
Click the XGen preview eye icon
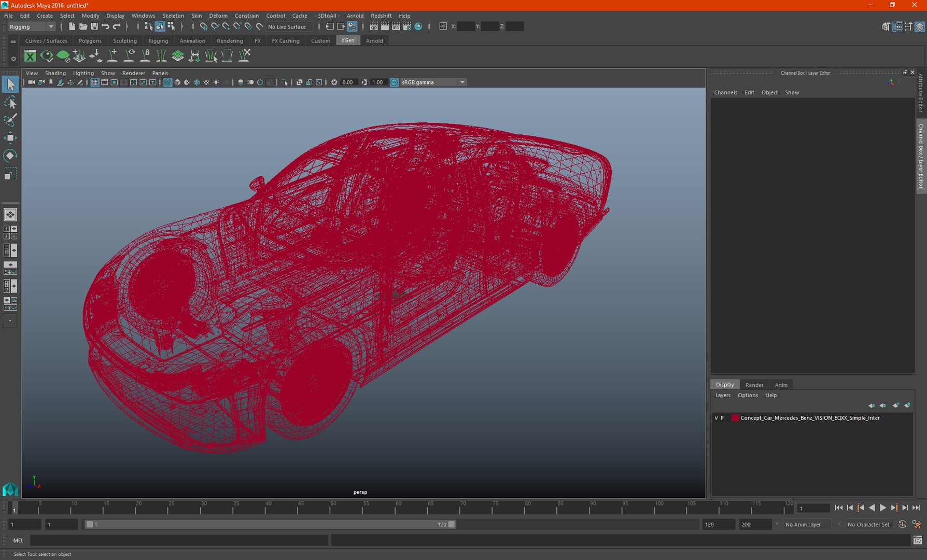[47, 55]
